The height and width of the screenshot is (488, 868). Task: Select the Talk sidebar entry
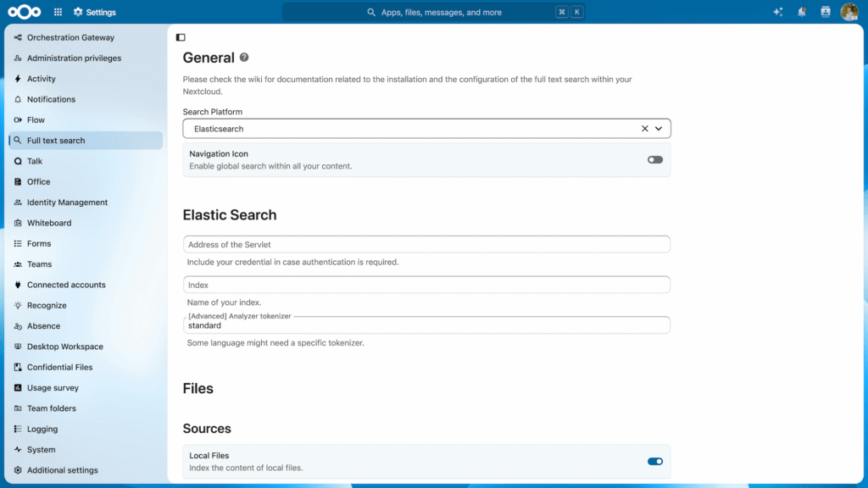click(86, 161)
